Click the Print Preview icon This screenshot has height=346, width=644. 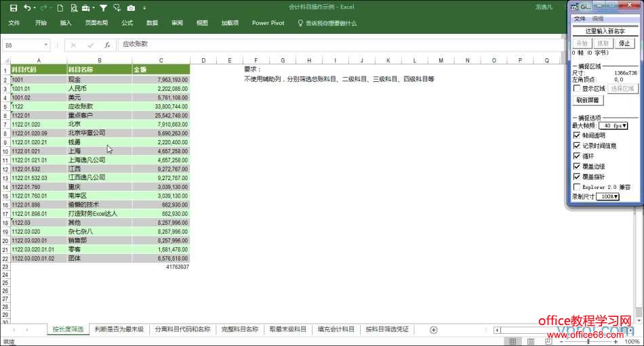point(74,8)
